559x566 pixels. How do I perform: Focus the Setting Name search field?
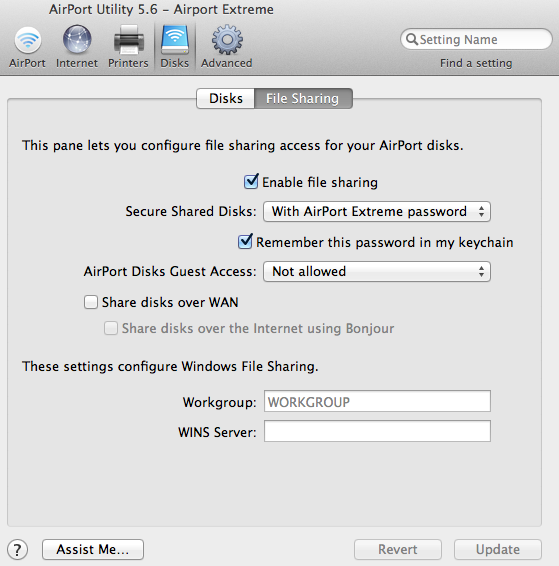click(x=476, y=39)
